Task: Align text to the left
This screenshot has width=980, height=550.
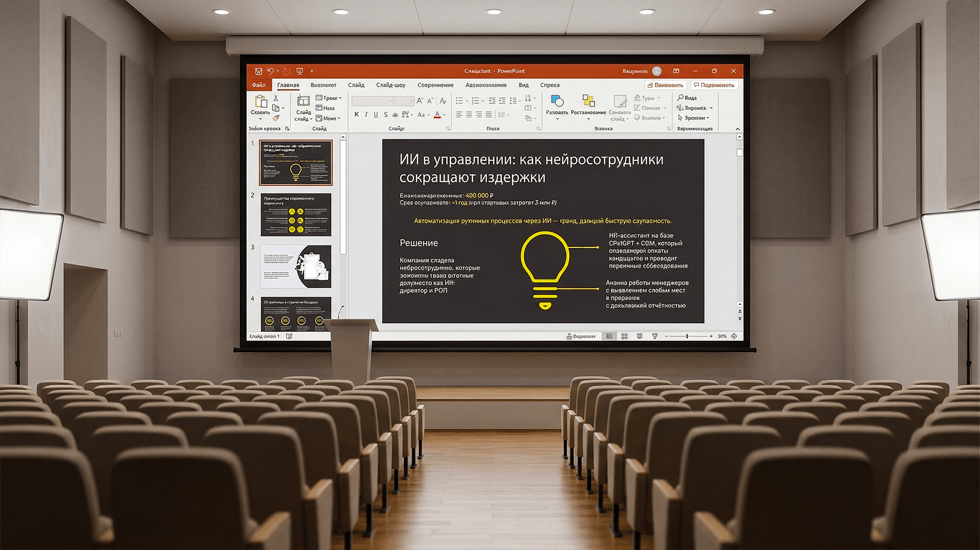Action: click(459, 115)
